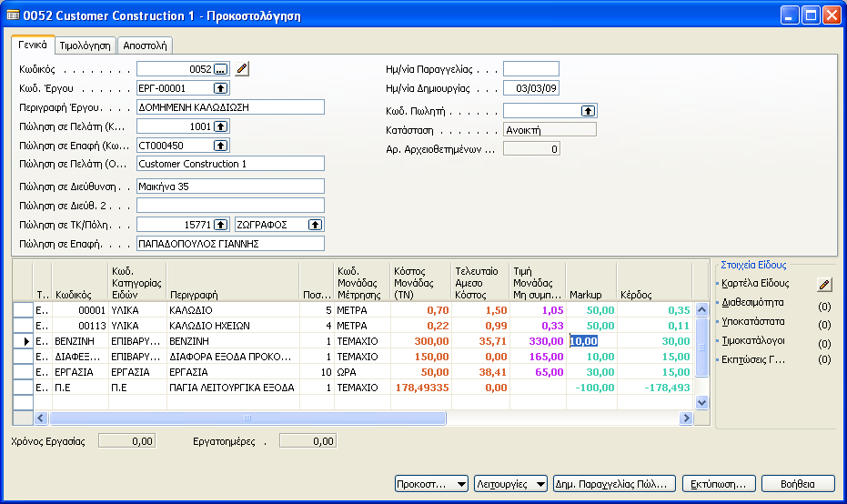Select the ΚΑΛΩΔΙΟ ΗΧΕΙΩΝ description cell
The width and height of the screenshot is (847, 504).
tap(233, 326)
